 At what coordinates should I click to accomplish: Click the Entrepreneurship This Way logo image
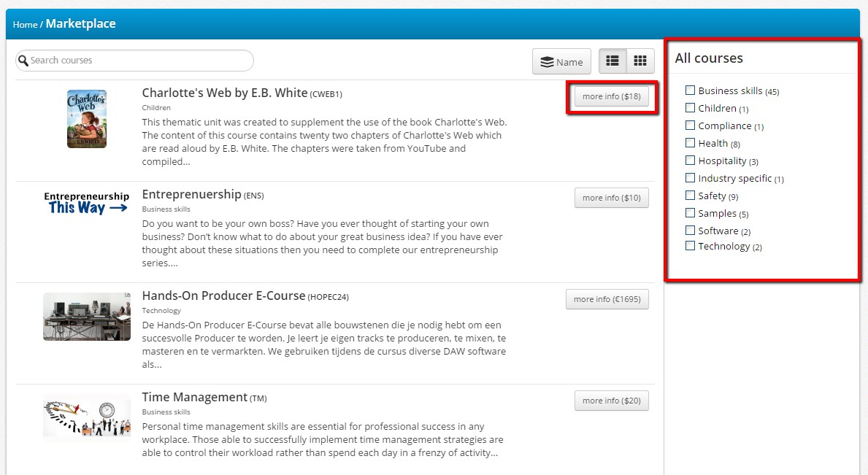tap(87, 203)
